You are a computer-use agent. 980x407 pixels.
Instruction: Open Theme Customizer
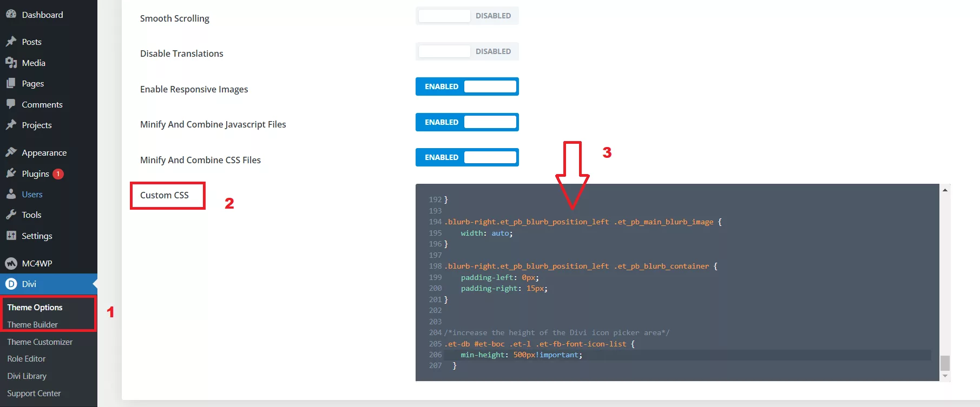pos(40,342)
